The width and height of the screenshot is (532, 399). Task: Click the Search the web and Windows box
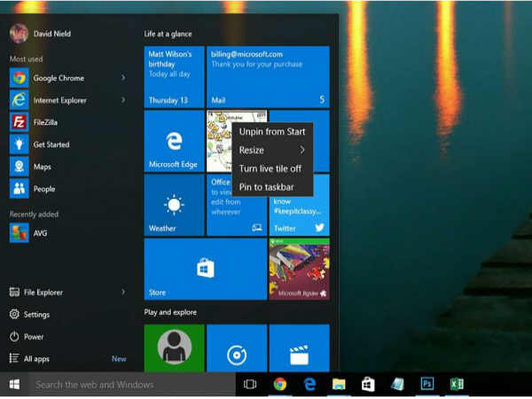click(131, 385)
